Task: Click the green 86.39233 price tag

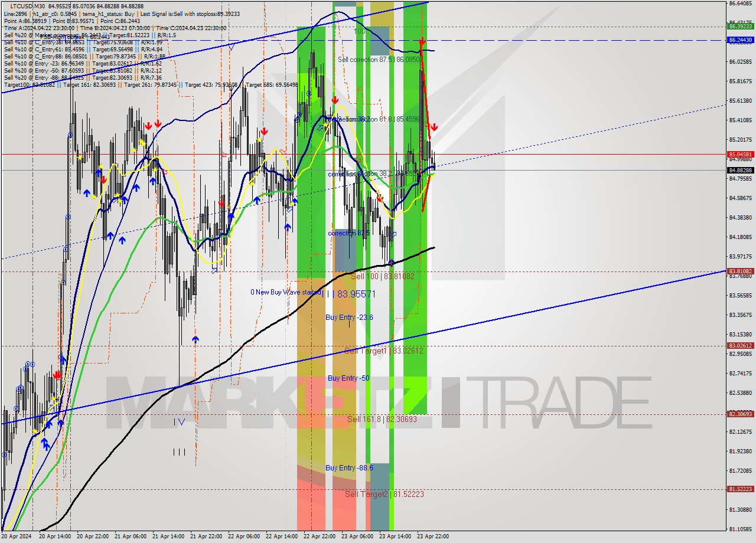Action: point(741,27)
